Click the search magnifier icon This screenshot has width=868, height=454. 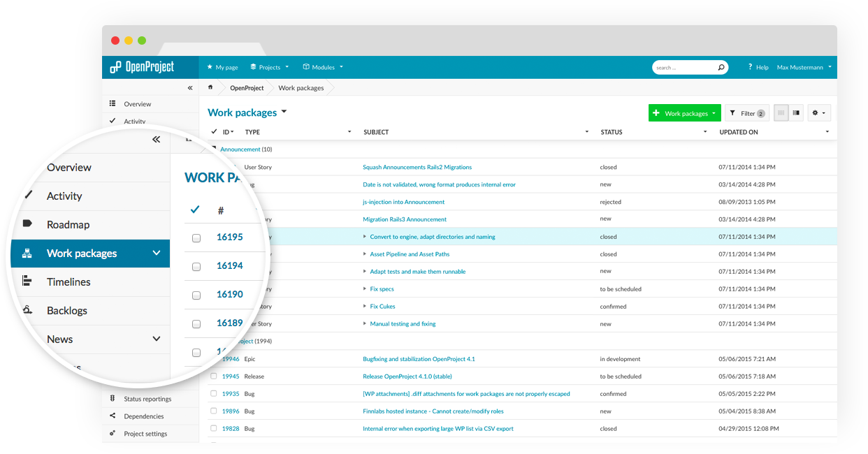(x=721, y=68)
